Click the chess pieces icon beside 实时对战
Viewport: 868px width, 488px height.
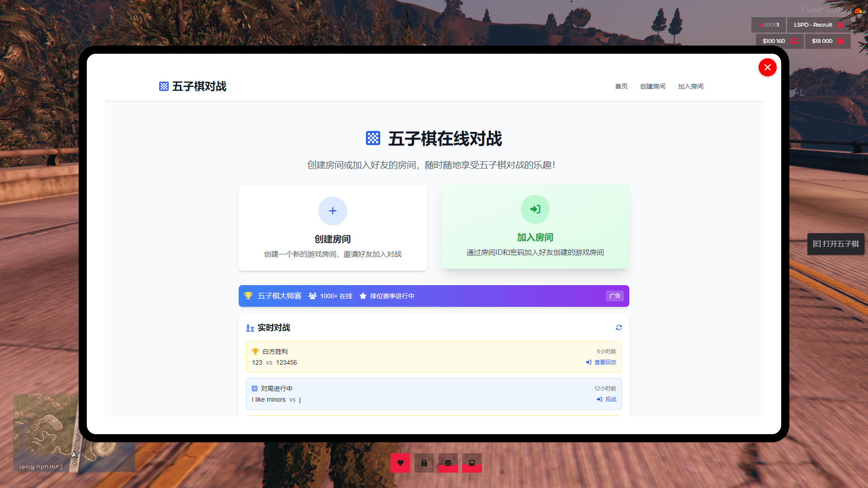click(250, 328)
